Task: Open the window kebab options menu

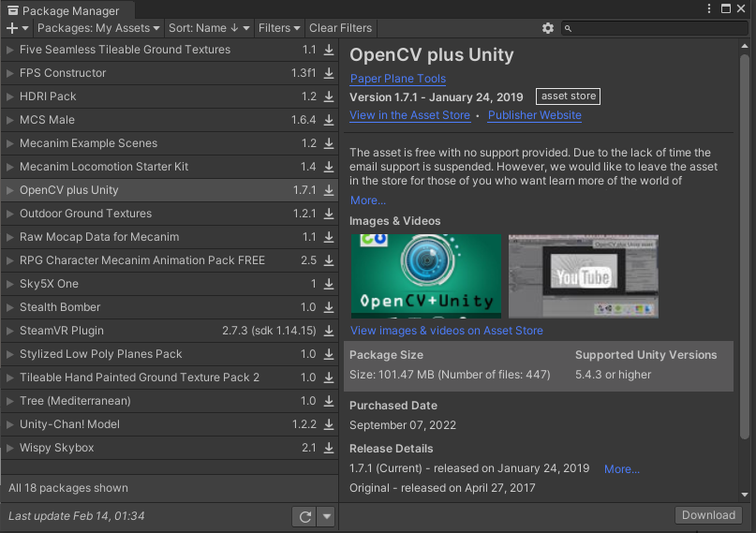Action: pos(709,8)
